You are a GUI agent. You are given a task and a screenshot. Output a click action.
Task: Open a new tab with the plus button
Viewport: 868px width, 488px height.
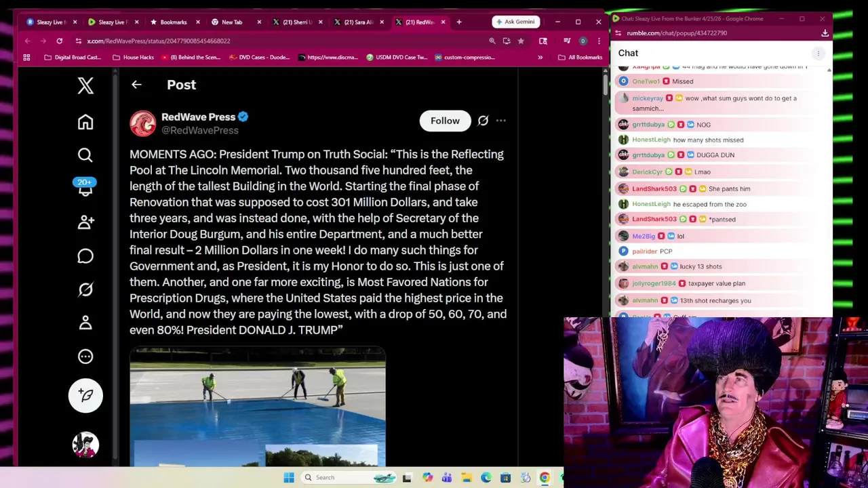pos(459,22)
